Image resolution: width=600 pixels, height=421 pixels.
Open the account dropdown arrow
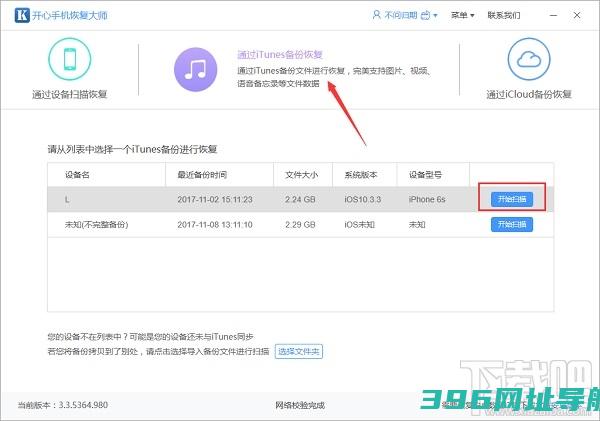click(x=435, y=16)
